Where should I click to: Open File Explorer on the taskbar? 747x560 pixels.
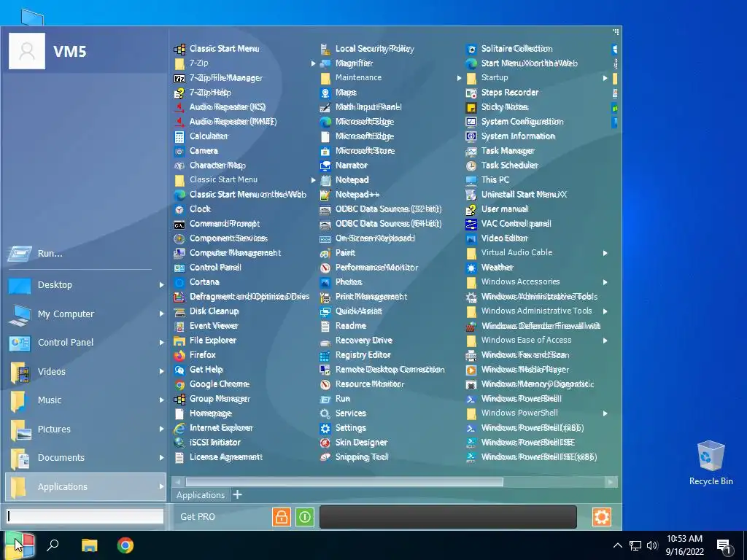pos(89,545)
